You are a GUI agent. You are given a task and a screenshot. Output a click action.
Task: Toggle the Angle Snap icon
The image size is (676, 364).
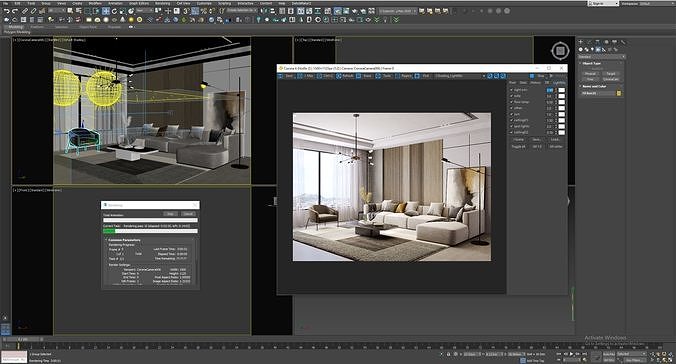click(195, 11)
